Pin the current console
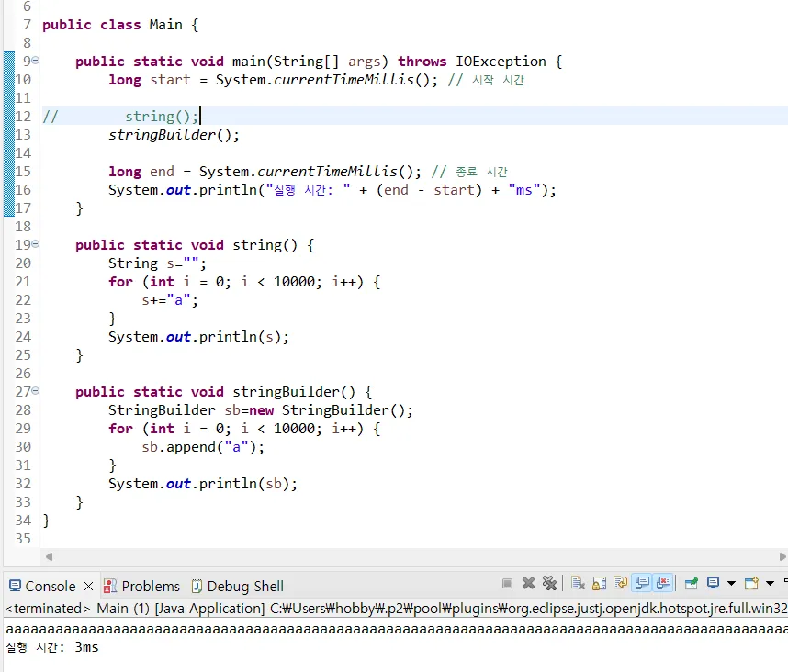 (x=692, y=583)
